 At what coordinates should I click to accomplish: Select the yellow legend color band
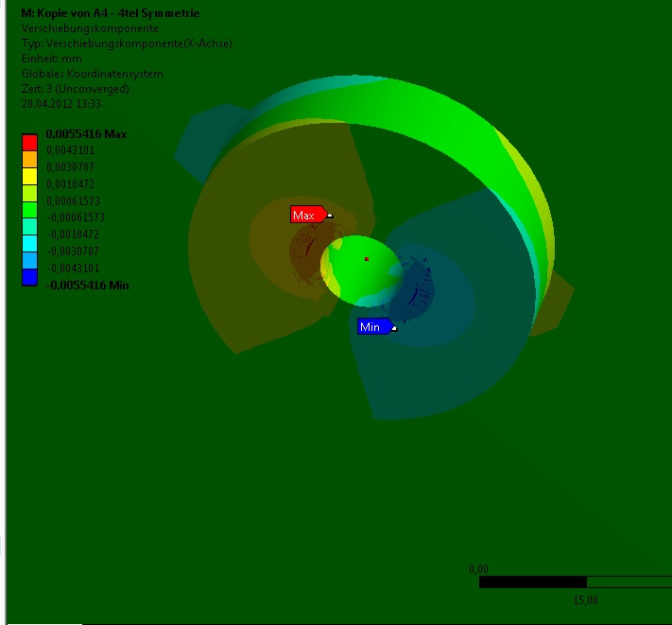tap(29, 176)
